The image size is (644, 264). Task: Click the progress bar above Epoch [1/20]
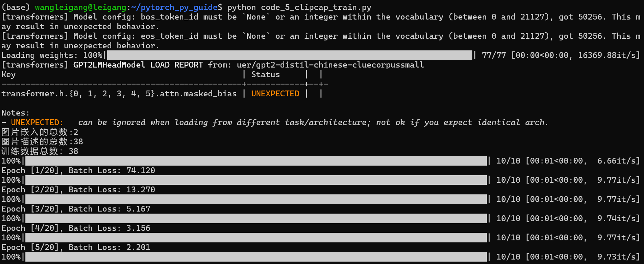pos(256,161)
